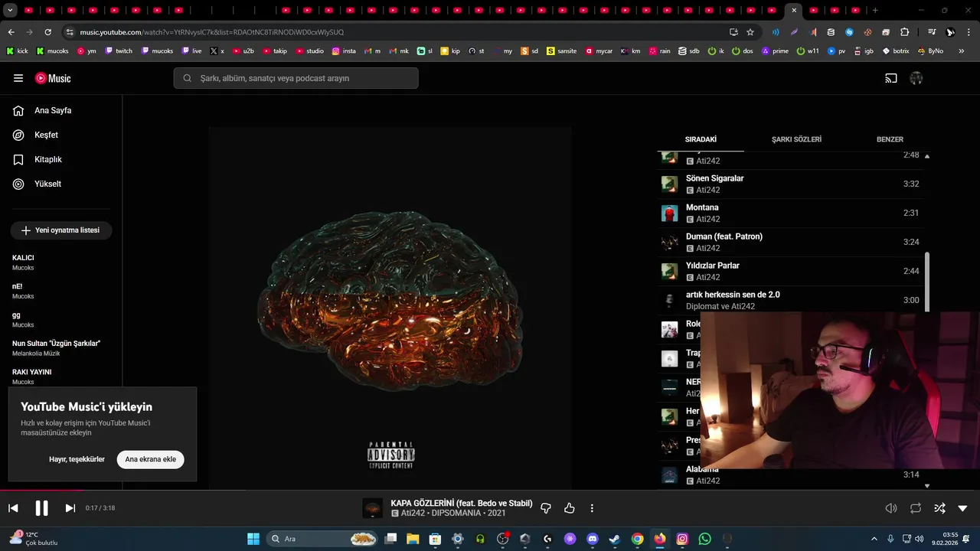Open the sansite bookmark
The image size is (980, 551).
pos(561,51)
